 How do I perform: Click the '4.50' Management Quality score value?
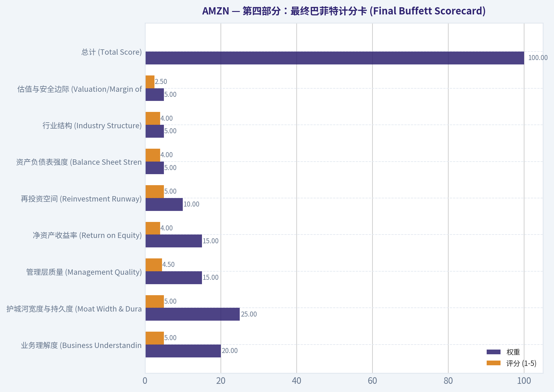(x=168, y=265)
